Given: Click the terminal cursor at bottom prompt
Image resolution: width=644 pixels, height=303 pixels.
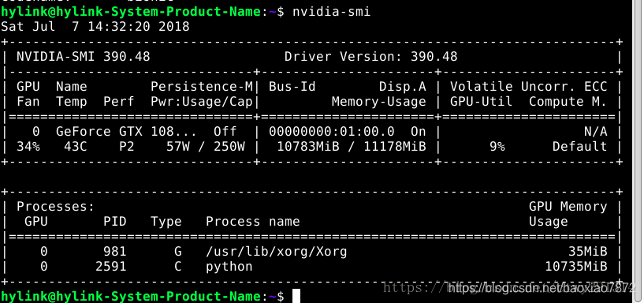Looking at the screenshot, I should tap(296, 296).
